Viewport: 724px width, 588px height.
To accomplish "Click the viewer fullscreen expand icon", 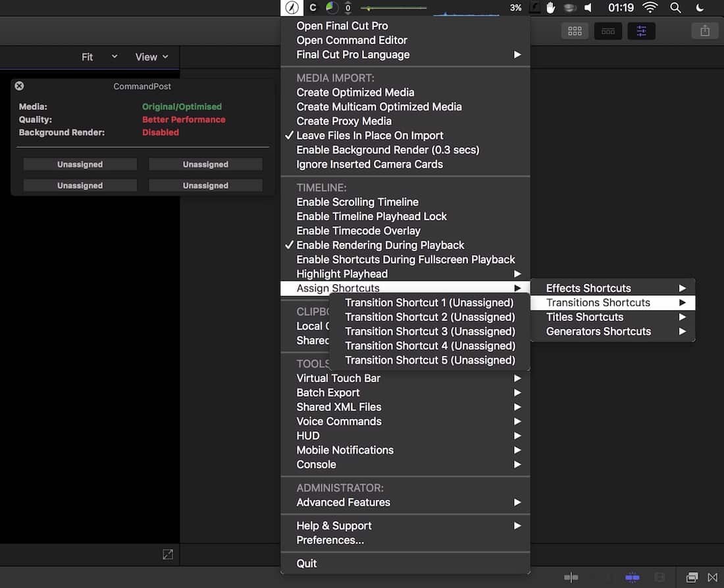I will [x=168, y=554].
